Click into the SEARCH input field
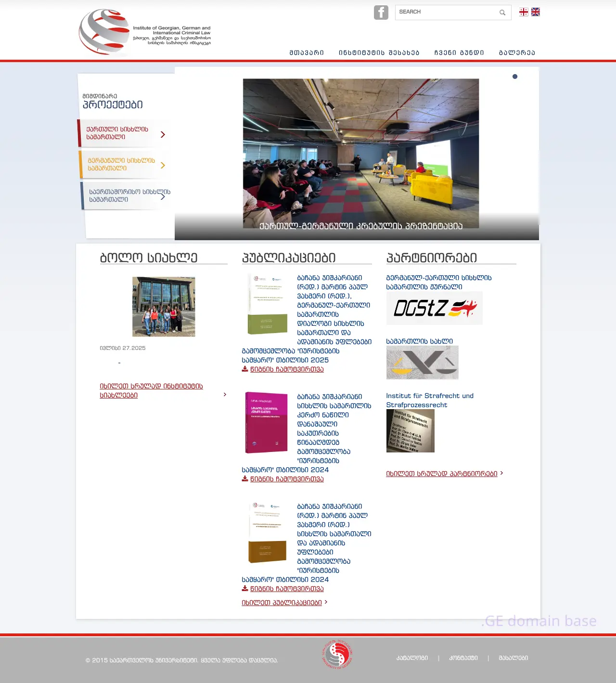 (446, 12)
